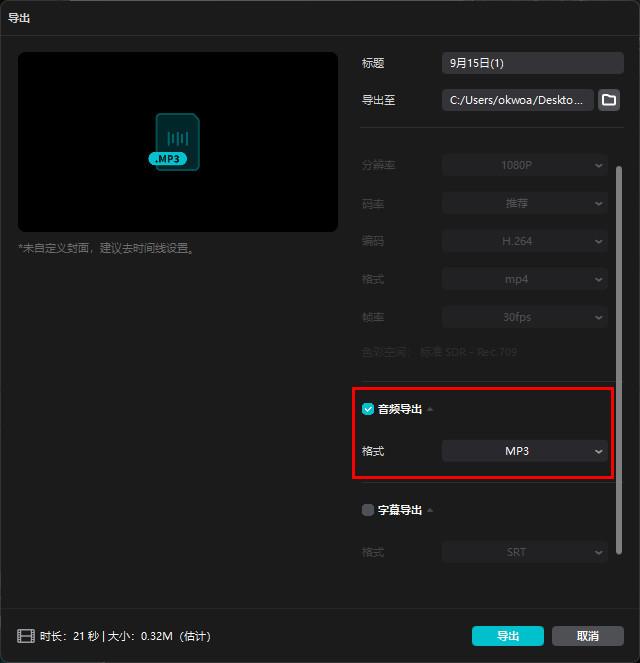Open the export folder browser icon
The width and height of the screenshot is (640, 663).
coord(609,100)
